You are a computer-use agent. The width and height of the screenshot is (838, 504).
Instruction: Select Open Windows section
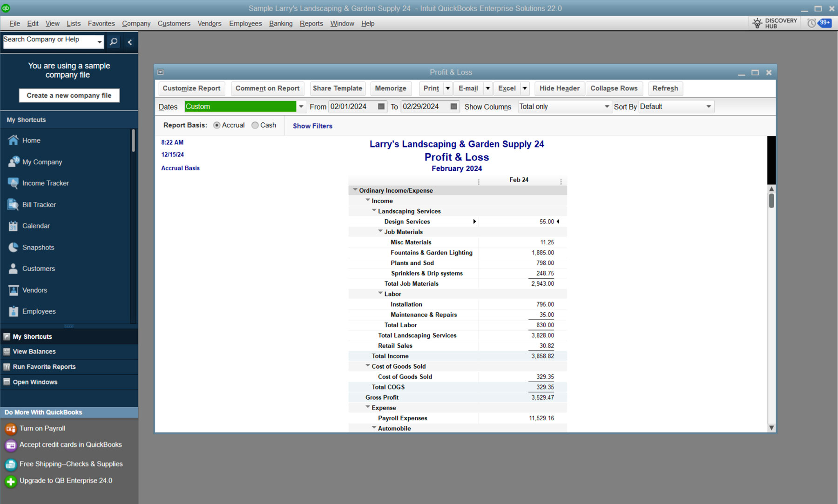click(x=69, y=382)
